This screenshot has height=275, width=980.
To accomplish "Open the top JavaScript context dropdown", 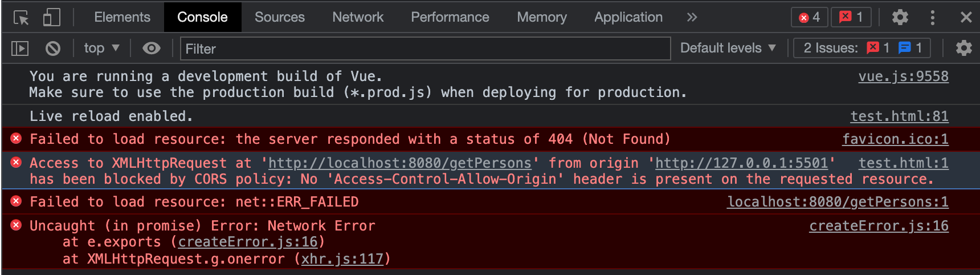I will click(101, 48).
